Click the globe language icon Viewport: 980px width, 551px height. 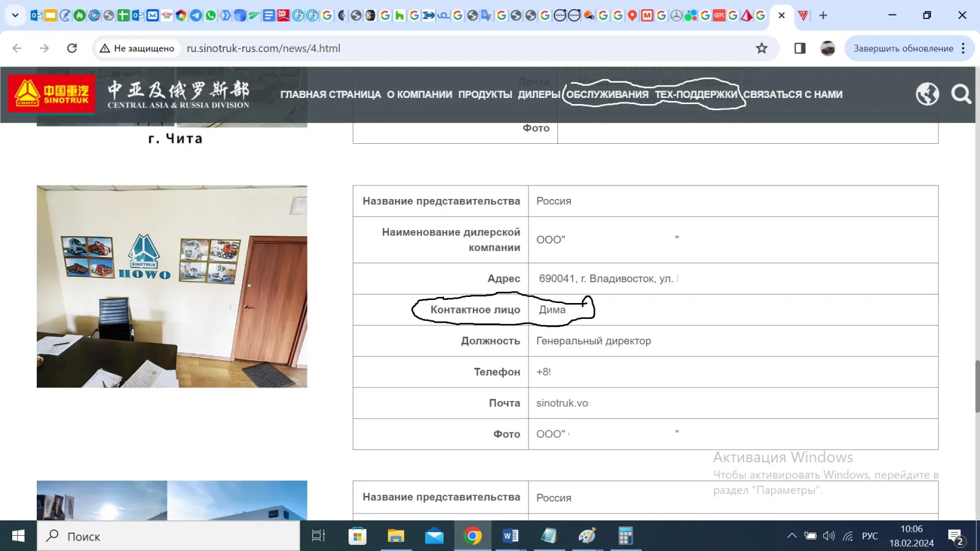[x=927, y=94]
